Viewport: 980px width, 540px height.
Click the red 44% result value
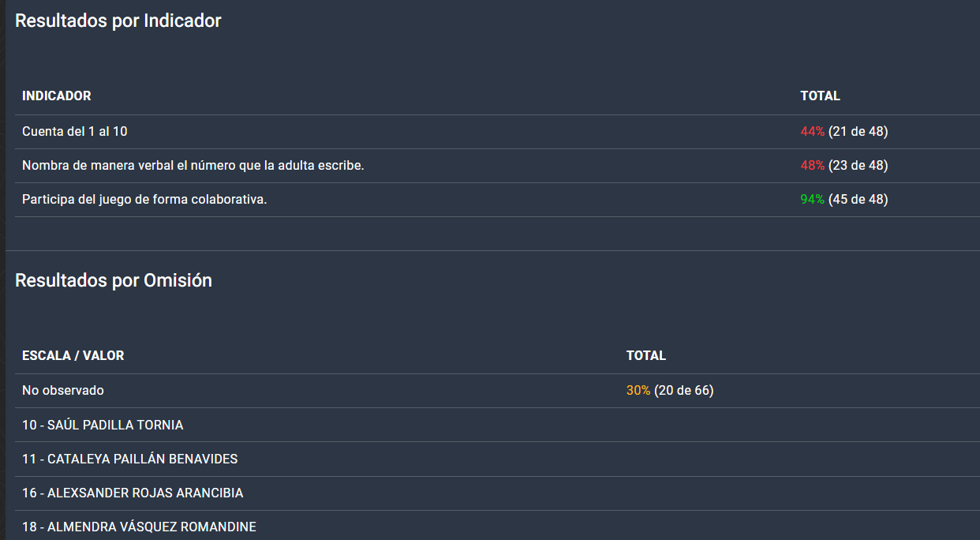[812, 131]
